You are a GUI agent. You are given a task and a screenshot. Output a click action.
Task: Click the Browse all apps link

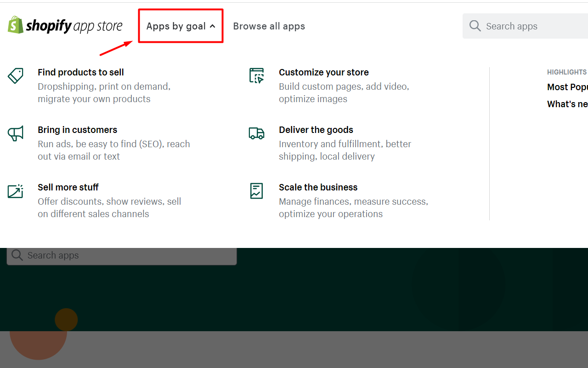[269, 26]
